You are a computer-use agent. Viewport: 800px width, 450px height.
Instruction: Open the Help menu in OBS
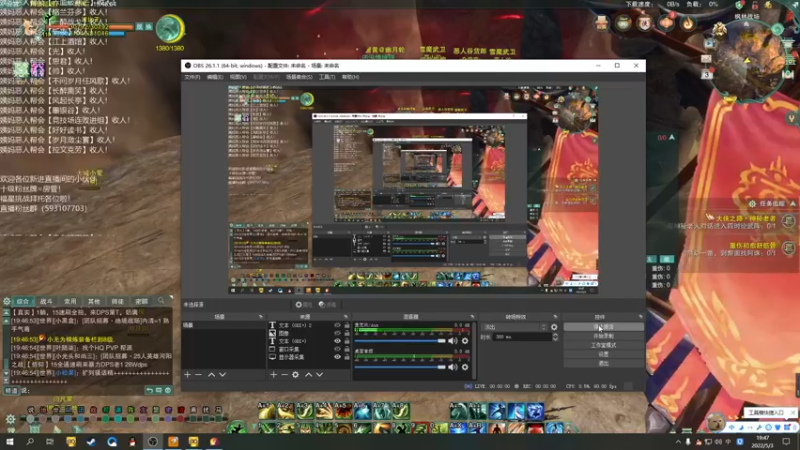pyautogui.click(x=350, y=77)
